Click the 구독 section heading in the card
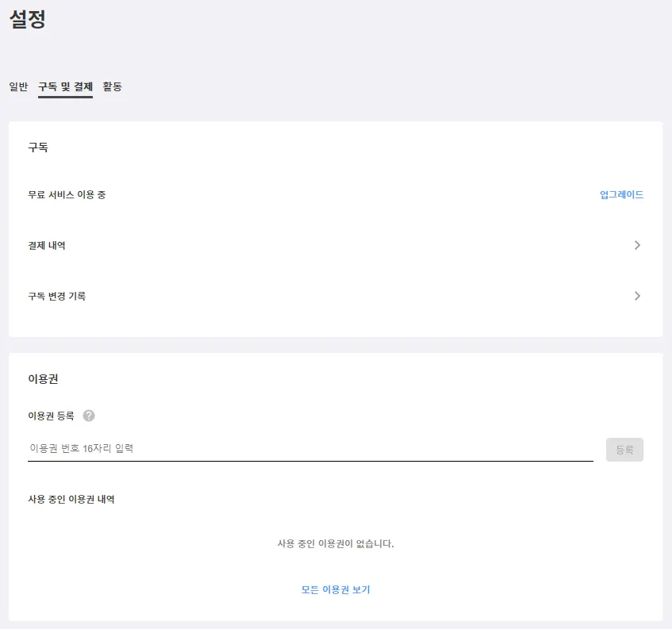 (x=38, y=148)
